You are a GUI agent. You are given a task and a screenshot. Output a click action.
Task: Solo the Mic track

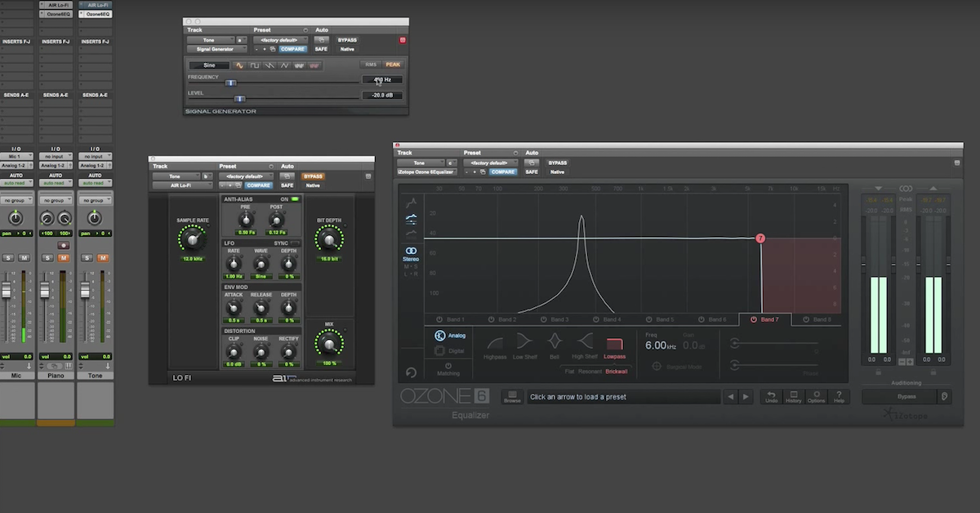9,258
